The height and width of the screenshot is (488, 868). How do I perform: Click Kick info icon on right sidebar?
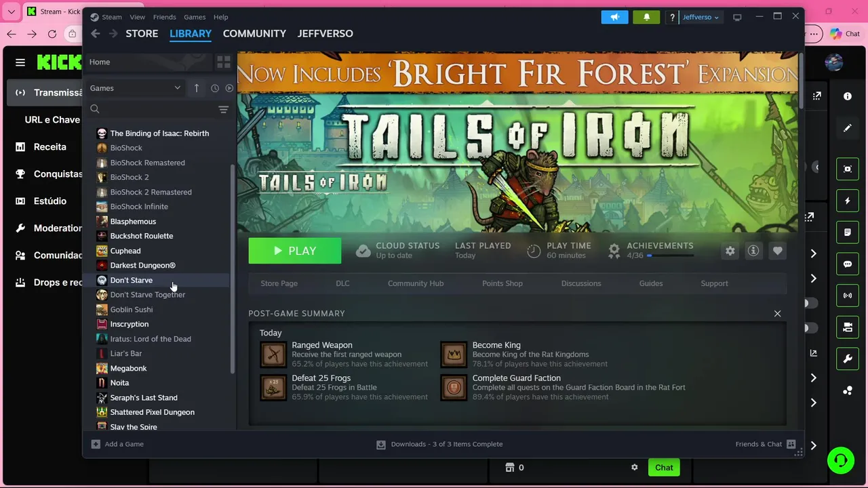coord(847,96)
